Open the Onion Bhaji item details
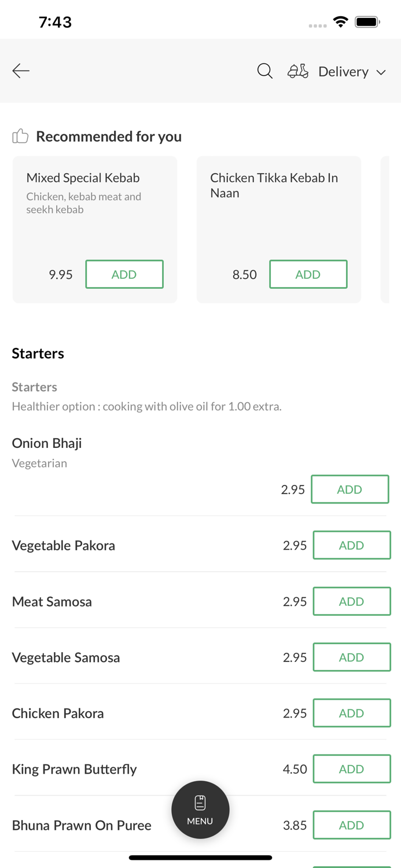The image size is (401, 868). (47, 443)
